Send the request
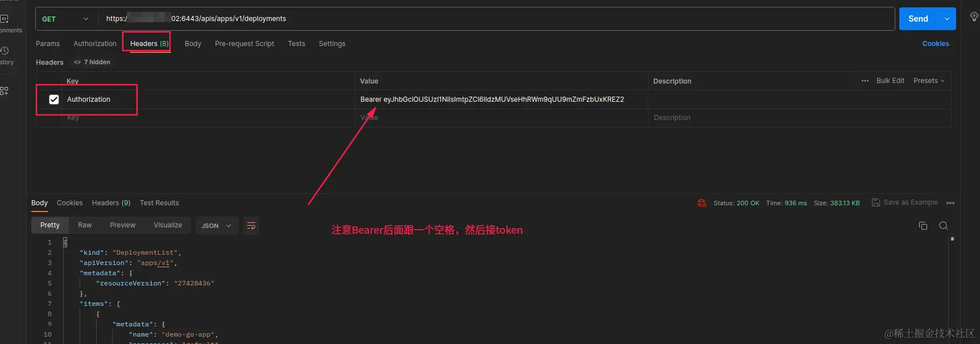 [x=918, y=19]
